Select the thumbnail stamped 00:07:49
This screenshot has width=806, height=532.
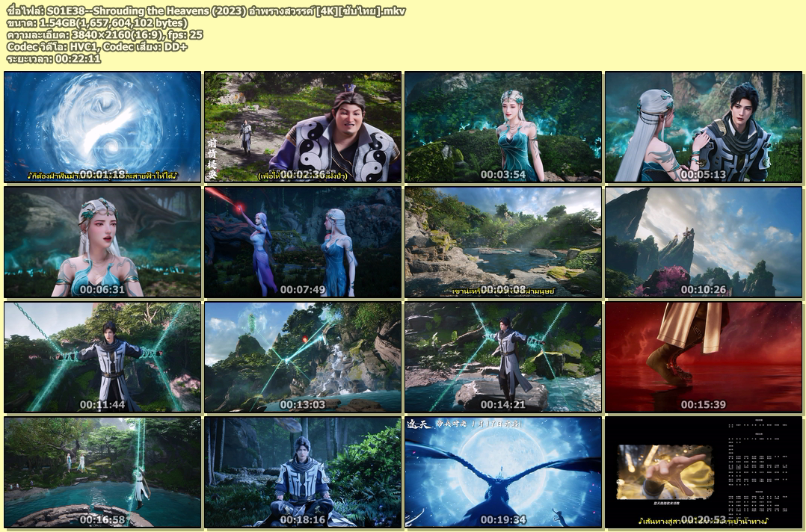pos(303,242)
